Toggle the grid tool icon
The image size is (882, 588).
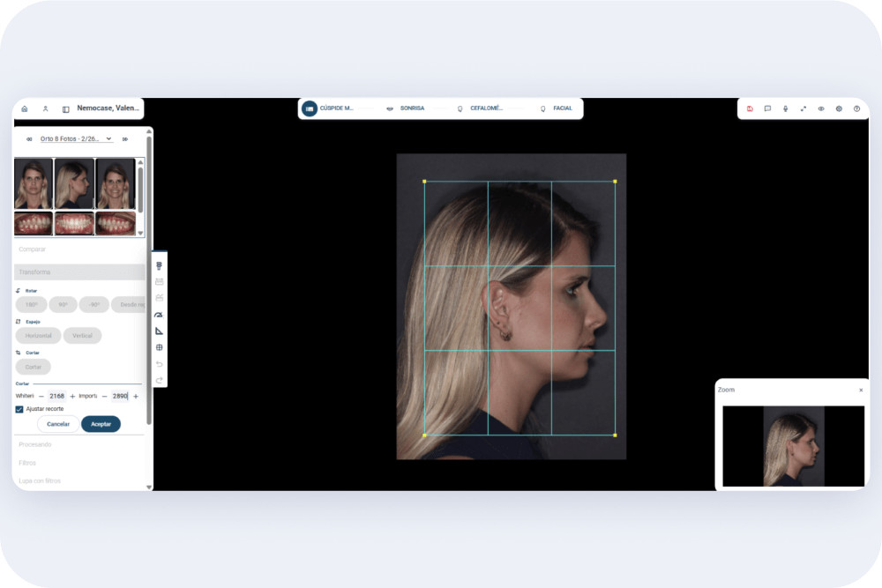click(x=159, y=347)
